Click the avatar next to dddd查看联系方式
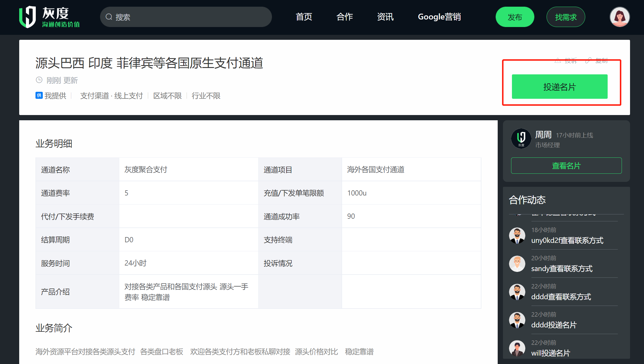Screen dimensions: 644x364 pyautogui.click(x=517, y=292)
